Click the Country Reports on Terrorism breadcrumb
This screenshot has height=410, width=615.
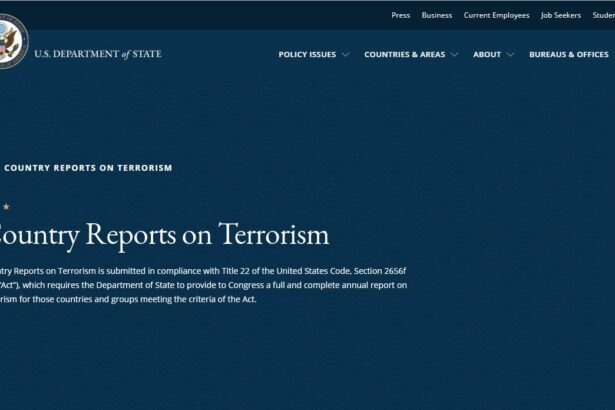point(88,168)
